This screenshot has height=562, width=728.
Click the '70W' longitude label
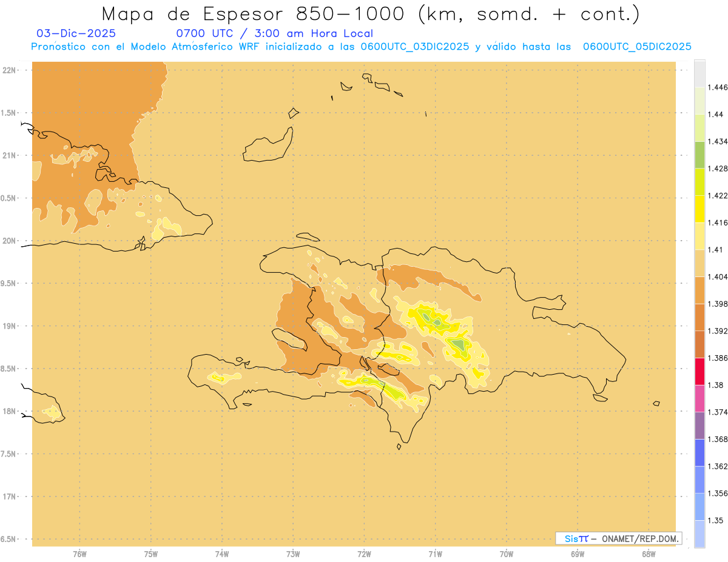pyautogui.click(x=507, y=554)
